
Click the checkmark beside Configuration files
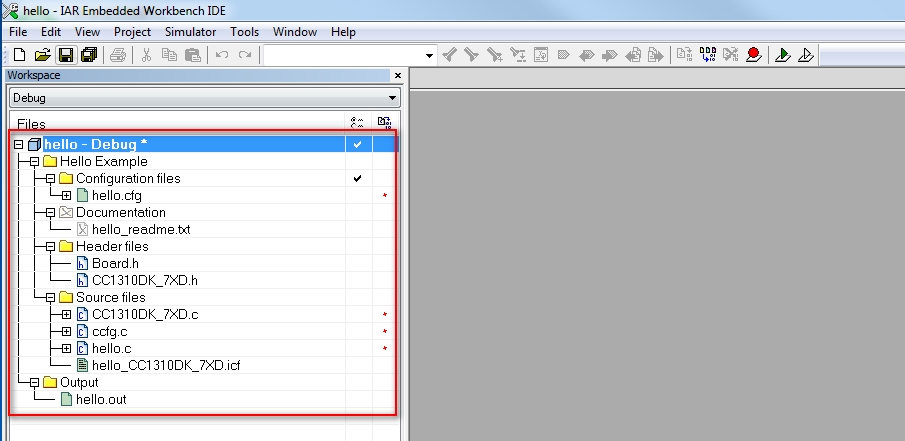(357, 178)
